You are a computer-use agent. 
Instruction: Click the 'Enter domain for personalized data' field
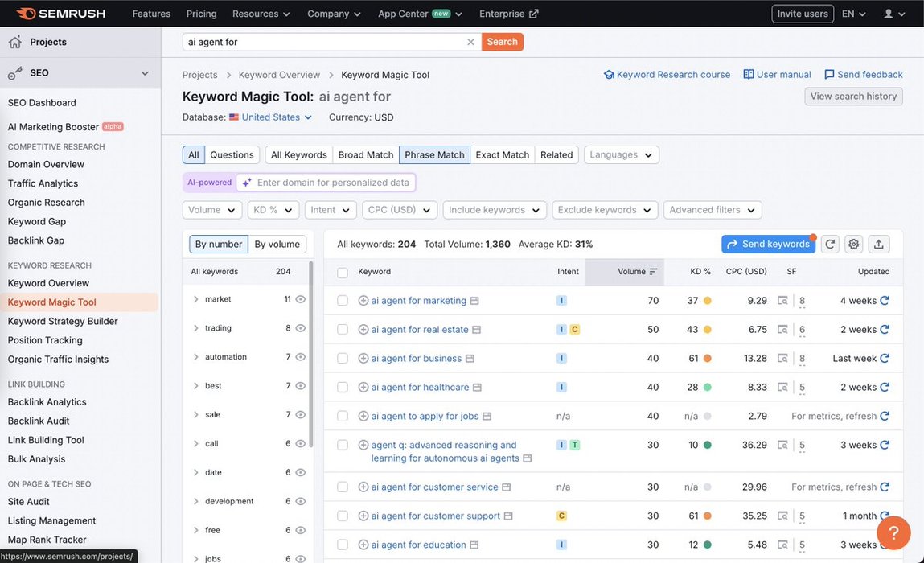pyautogui.click(x=326, y=183)
